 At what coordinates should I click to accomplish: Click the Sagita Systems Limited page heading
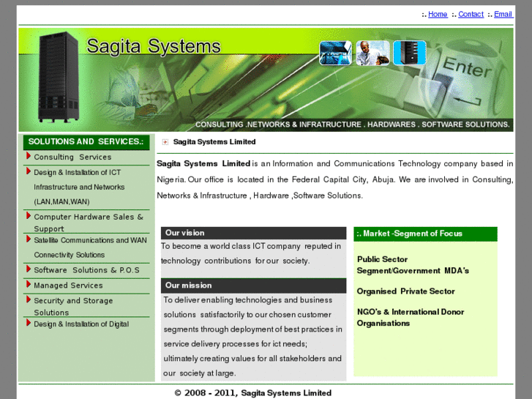click(214, 142)
